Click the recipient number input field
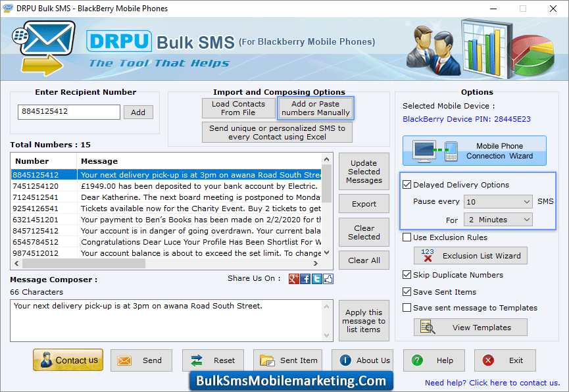The width and height of the screenshot is (569, 392). [x=69, y=112]
